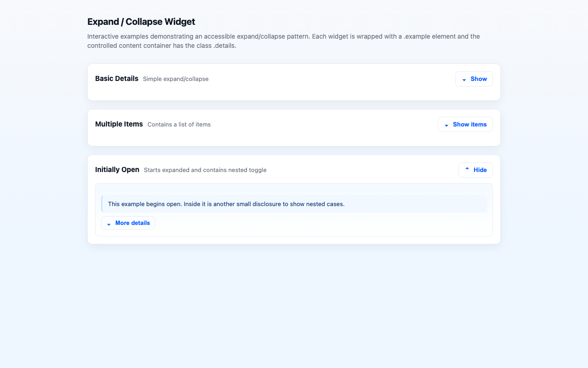
Task: Click the up caret icon beside Hide
Action: 467,170
